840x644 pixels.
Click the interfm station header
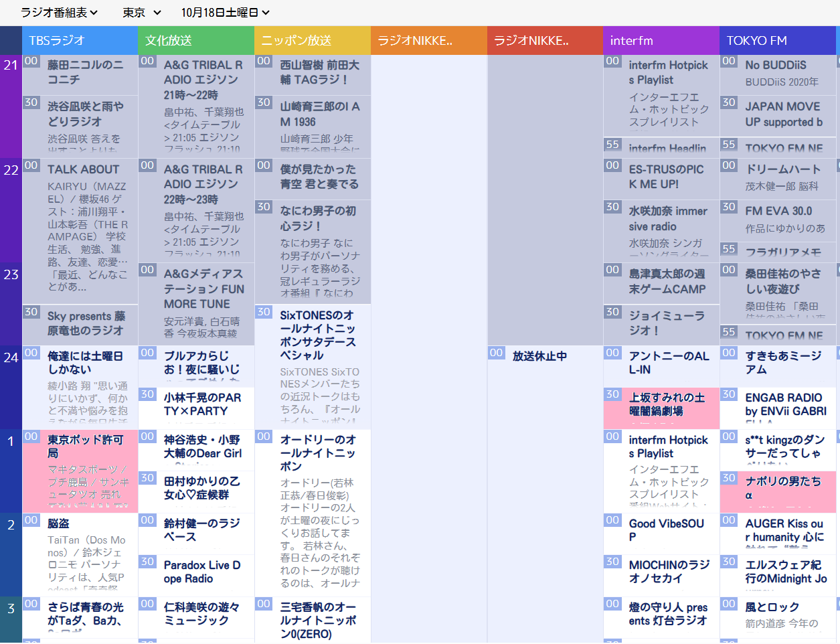661,41
